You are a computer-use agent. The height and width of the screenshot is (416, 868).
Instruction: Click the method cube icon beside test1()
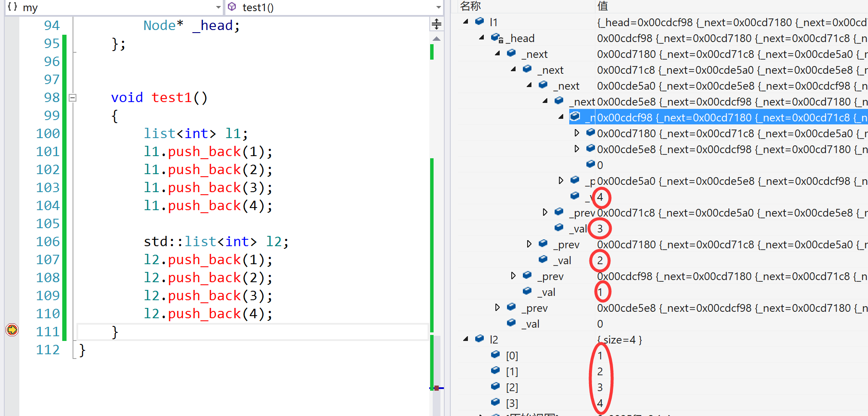[232, 7]
